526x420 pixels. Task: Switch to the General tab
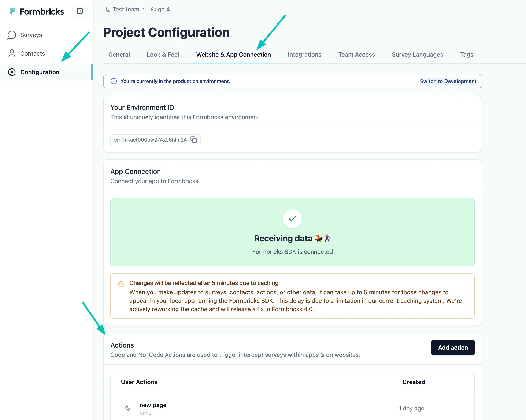click(119, 55)
